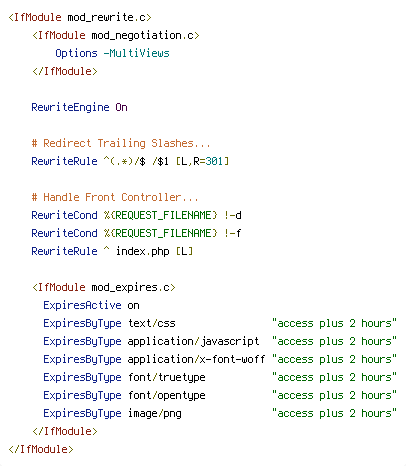Click font/opentype MIME type text

tap(167, 395)
